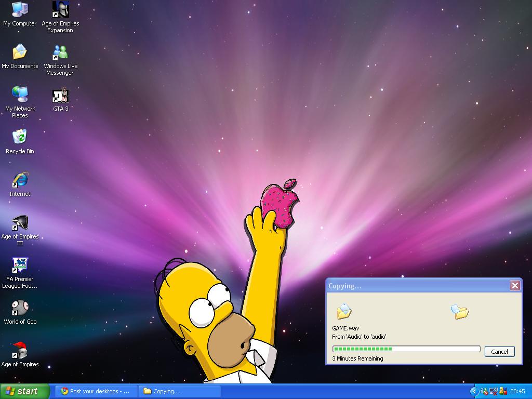Click the Messenger signed-out tray icon
This screenshot has height=399, width=532.
point(484,391)
